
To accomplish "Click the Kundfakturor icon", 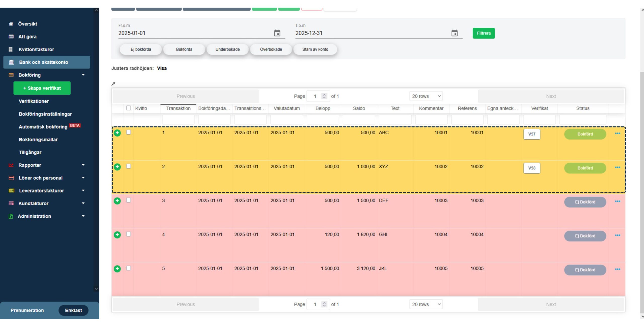I will [x=11, y=203].
